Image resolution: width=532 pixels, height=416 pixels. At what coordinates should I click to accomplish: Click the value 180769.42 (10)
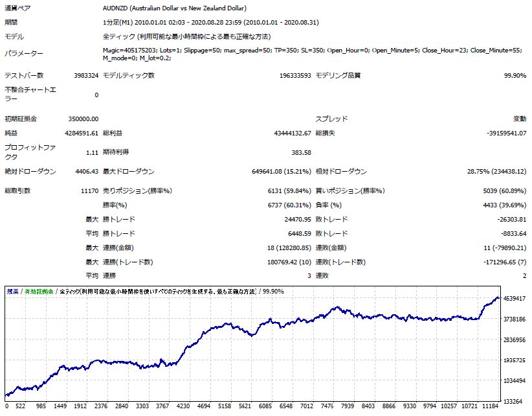pos(289,262)
